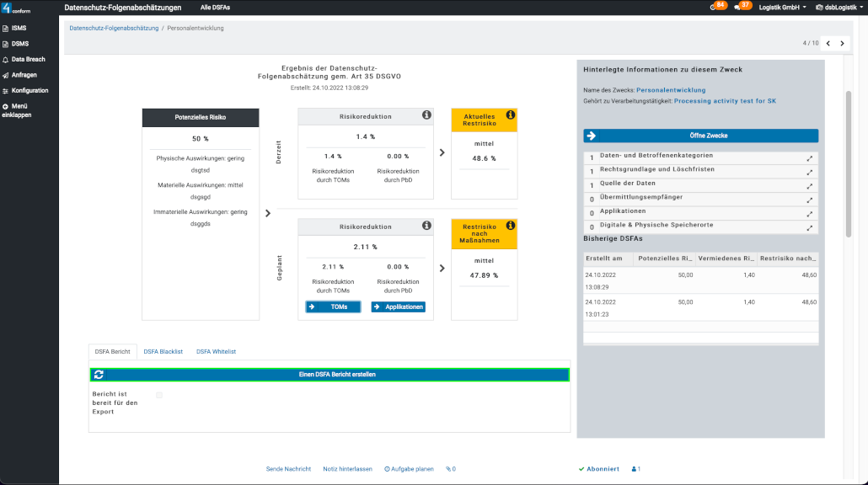Click the info icon on Aktuelles Restrisiko
The image size is (868, 485).
510,115
